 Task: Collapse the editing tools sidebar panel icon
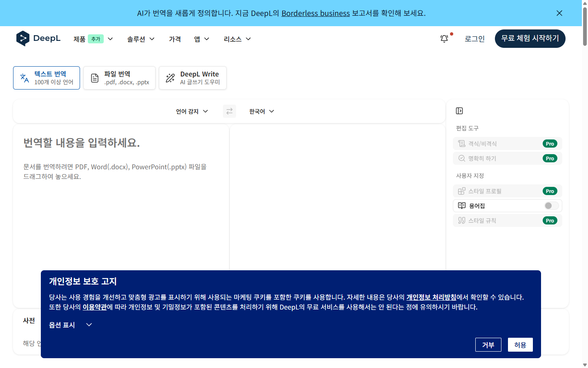(x=459, y=111)
